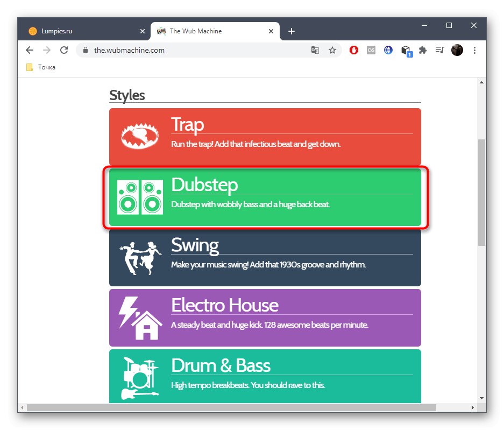Click the padlock site info icon

85,50
